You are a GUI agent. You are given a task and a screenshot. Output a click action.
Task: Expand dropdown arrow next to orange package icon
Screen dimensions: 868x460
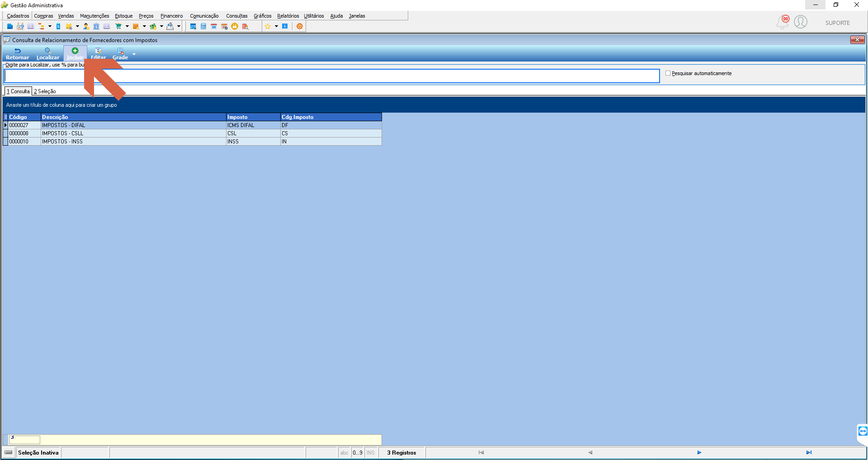tap(144, 26)
